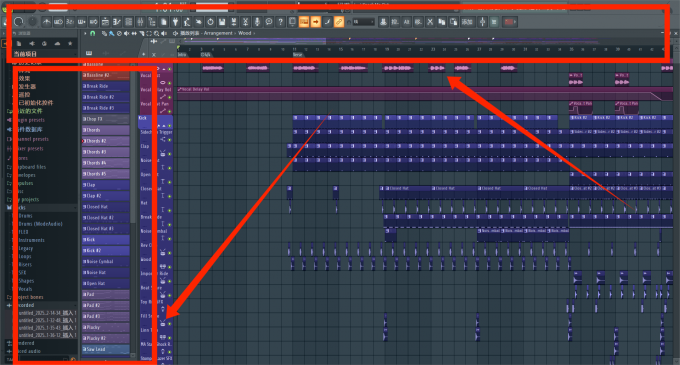680x365 pixels.
Task: Click the small keyboard icon below browser tabs
Action: click(89, 53)
